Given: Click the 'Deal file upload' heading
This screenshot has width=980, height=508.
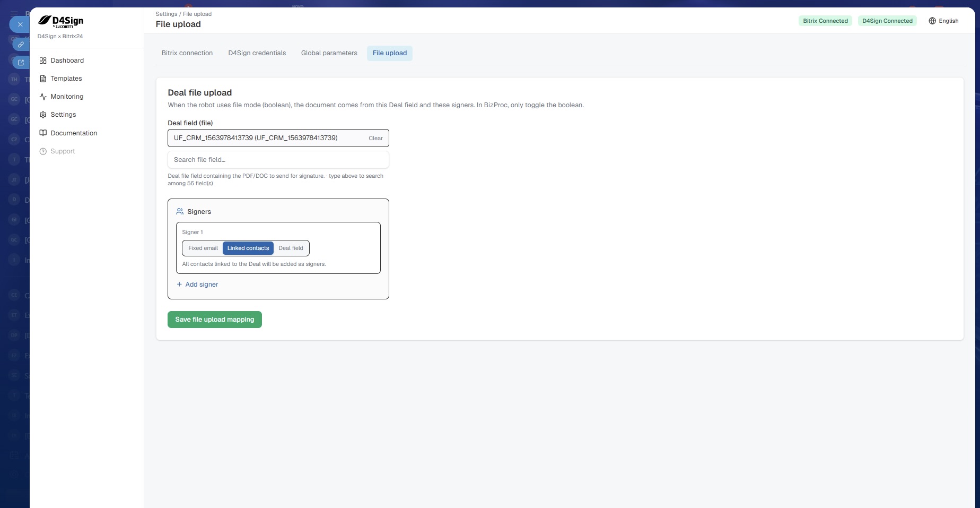Looking at the screenshot, I should (200, 92).
